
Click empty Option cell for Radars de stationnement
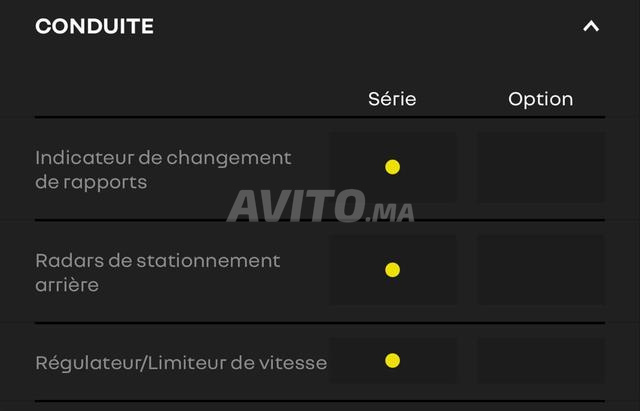click(540, 269)
